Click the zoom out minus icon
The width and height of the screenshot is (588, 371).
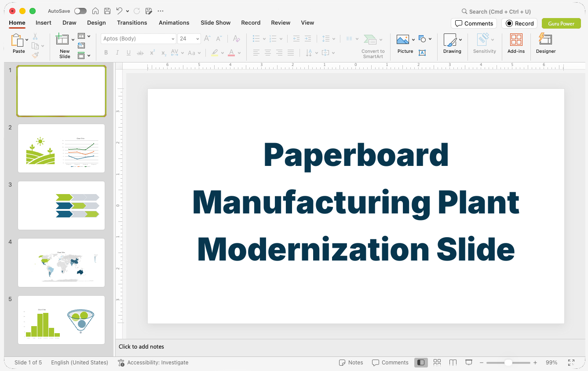point(482,363)
